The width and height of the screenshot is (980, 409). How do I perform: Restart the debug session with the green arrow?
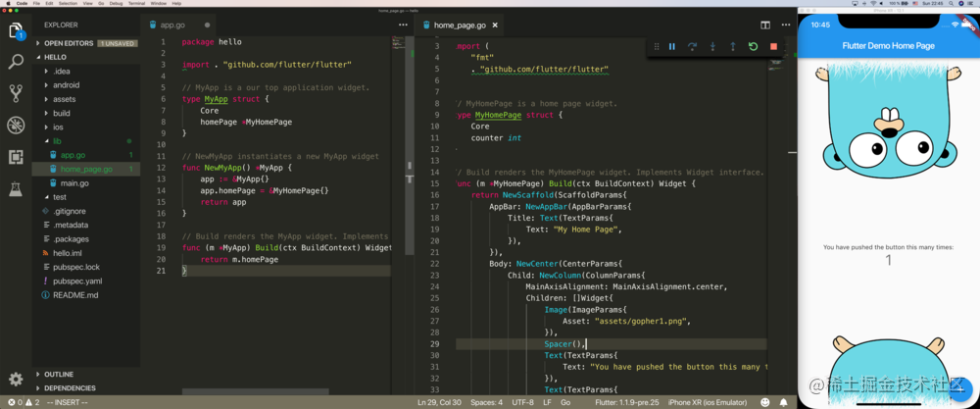coord(753,46)
